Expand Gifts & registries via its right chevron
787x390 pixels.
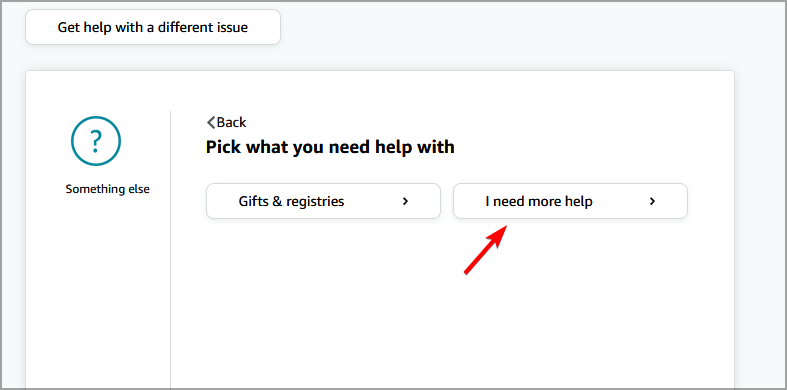[x=406, y=201]
